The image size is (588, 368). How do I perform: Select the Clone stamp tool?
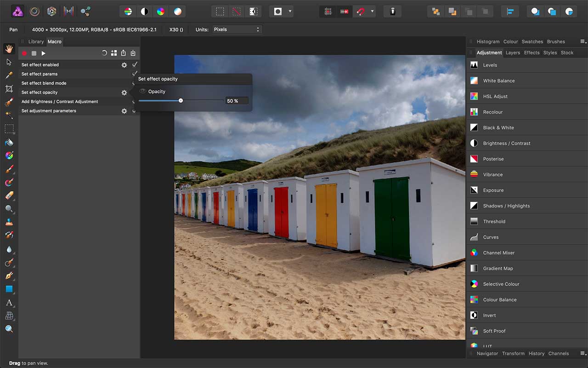pyautogui.click(x=9, y=222)
